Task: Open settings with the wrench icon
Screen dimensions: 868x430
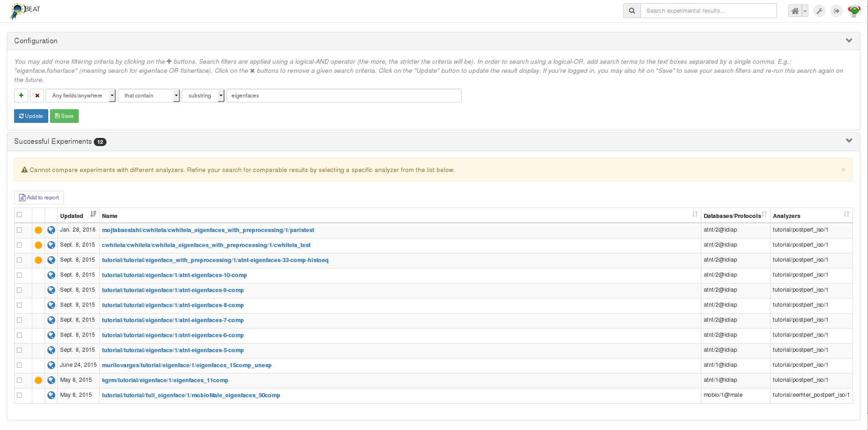Action: pyautogui.click(x=819, y=10)
